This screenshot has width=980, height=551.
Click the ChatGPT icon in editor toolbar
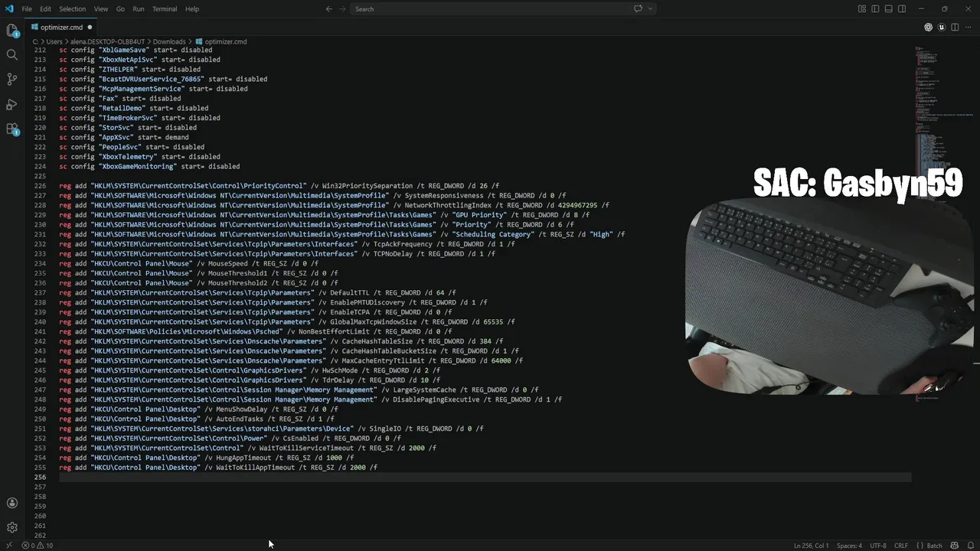click(x=929, y=27)
